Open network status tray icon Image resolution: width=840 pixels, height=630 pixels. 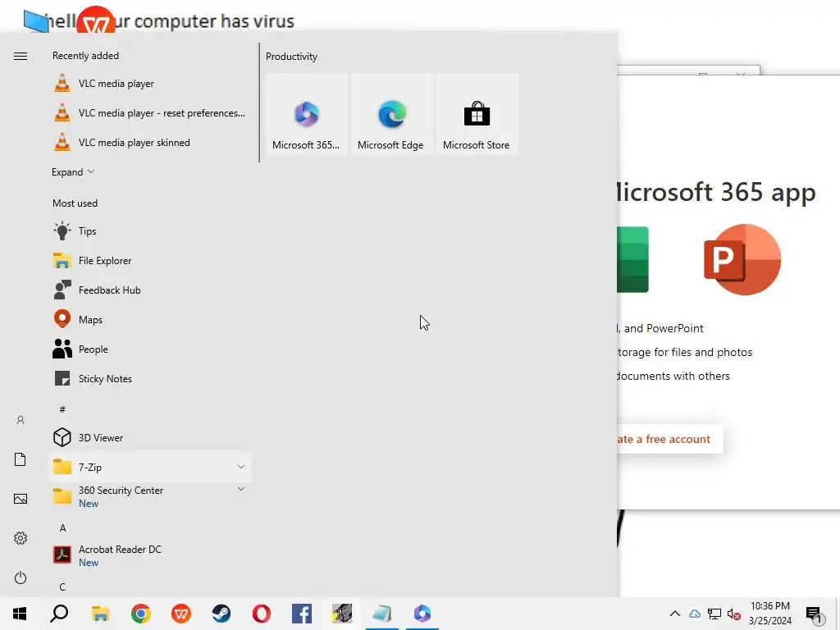coord(714,614)
